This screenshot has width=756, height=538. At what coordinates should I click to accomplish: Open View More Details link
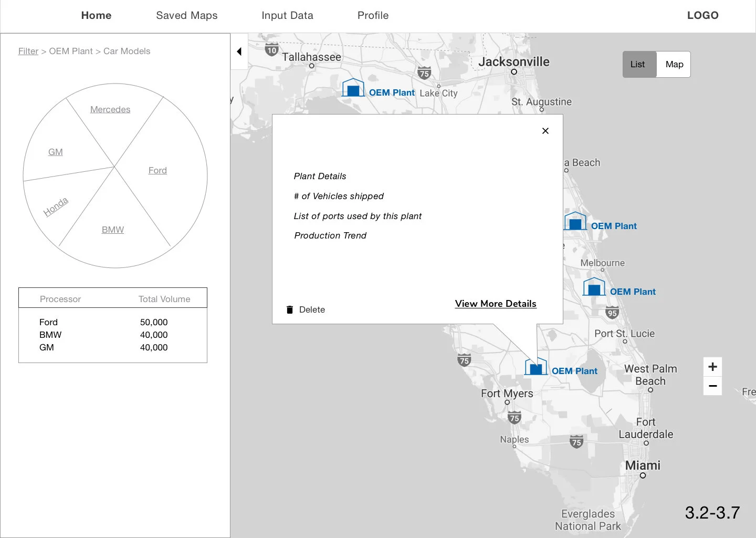pyautogui.click(x=496, y=304)
